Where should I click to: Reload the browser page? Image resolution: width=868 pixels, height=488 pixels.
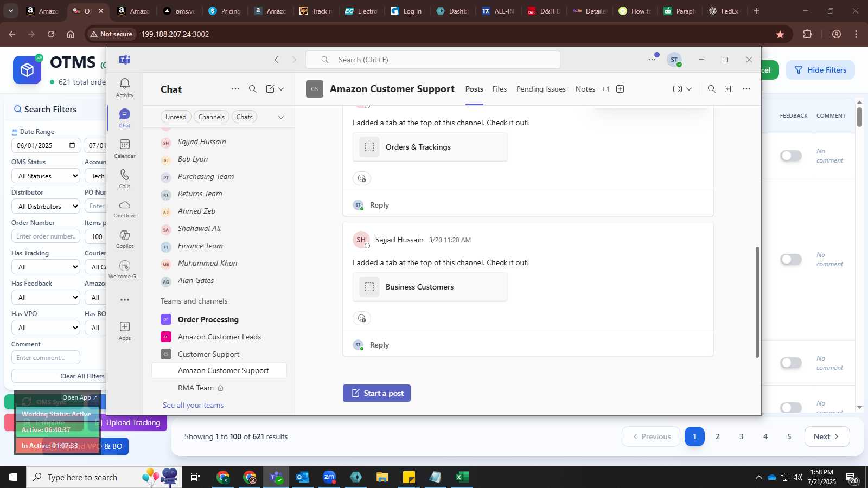[51, 34]
